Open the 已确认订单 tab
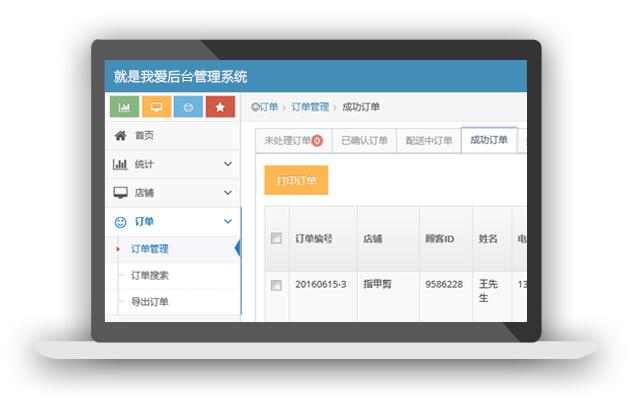Image resolution: width=633 pixels, height=407 pixels. point(364,141)
